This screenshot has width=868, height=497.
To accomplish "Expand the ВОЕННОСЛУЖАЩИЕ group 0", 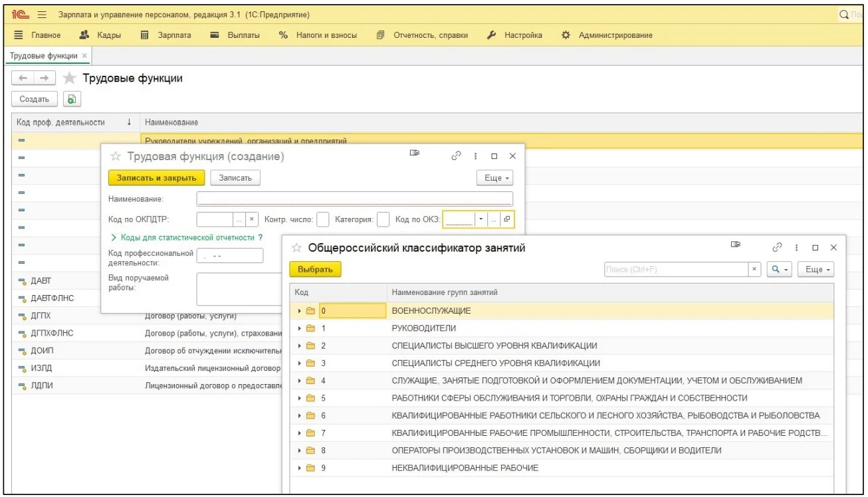I will click(x=300, y=311).
